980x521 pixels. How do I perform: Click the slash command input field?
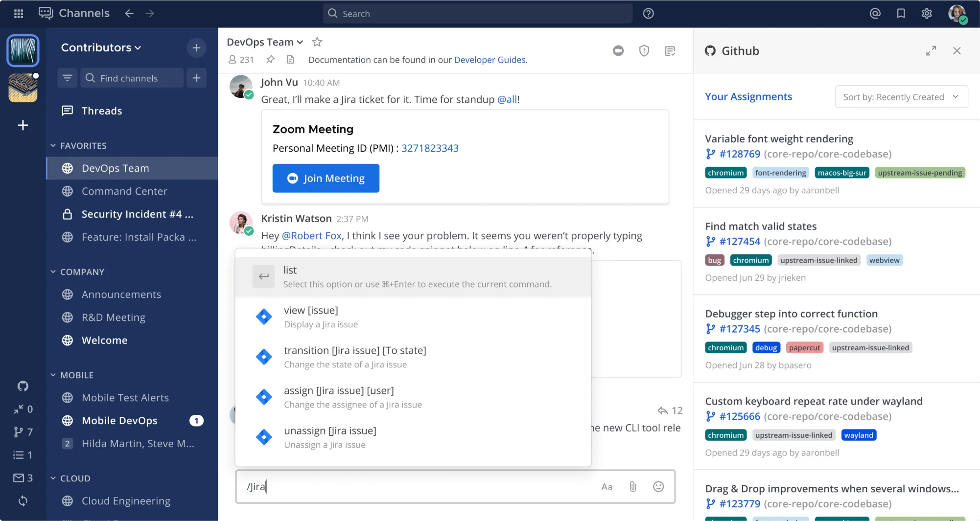[416, 487]
